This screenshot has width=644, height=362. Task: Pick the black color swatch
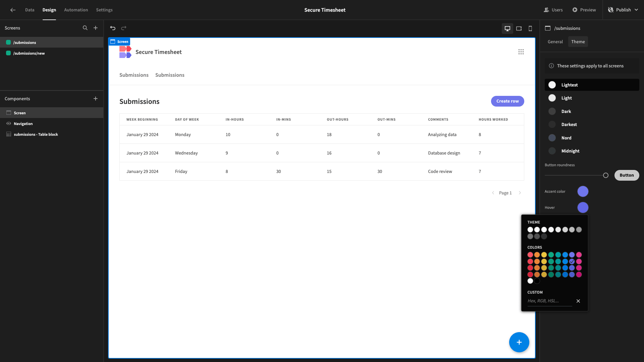(x=537, y=281)
